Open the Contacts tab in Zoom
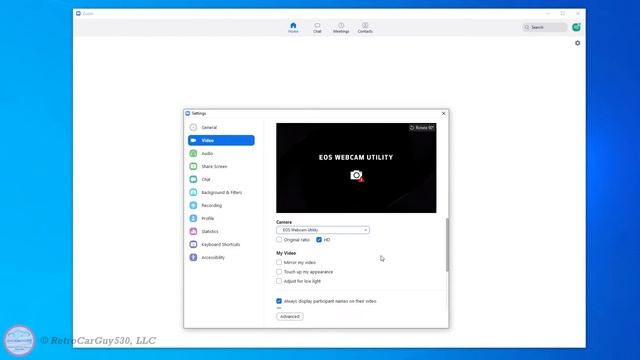This screenshot has height=360, width=640. [365, 28]
